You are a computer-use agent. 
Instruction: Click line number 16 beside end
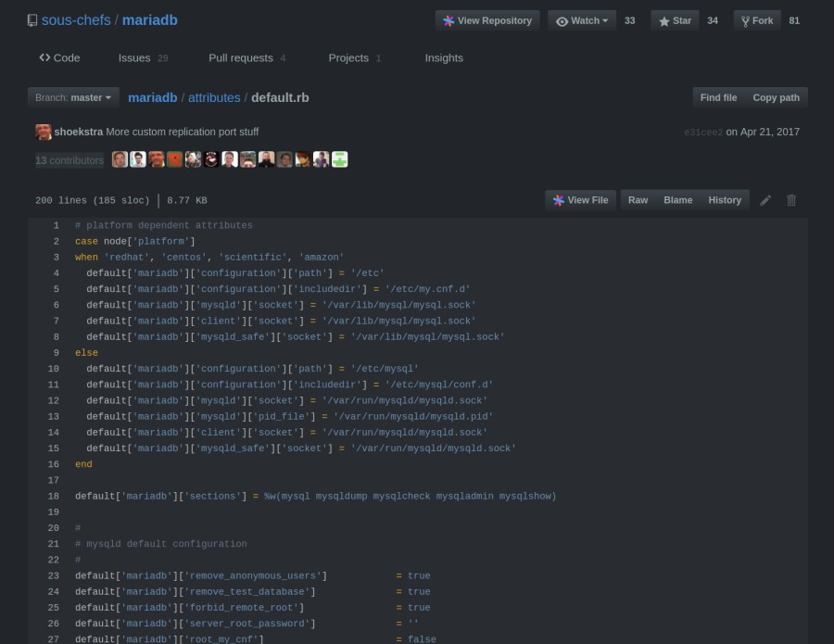point(53,465)
